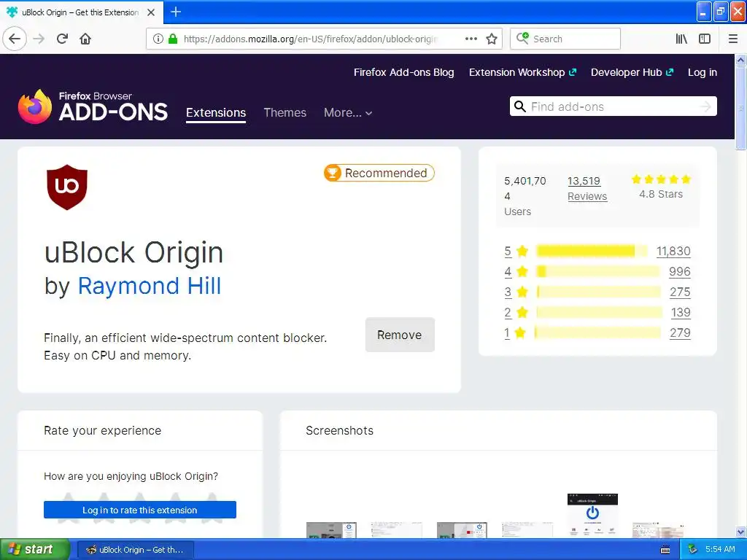The height and width of the screenshot is (560, 747).
Task: Open the phone screenshot with power icon
Action: click(592, 516)
